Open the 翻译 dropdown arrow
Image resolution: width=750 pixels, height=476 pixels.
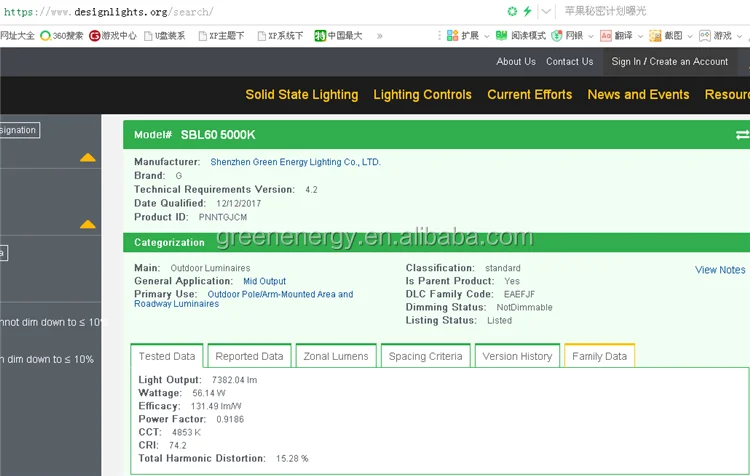click(640, 36)
